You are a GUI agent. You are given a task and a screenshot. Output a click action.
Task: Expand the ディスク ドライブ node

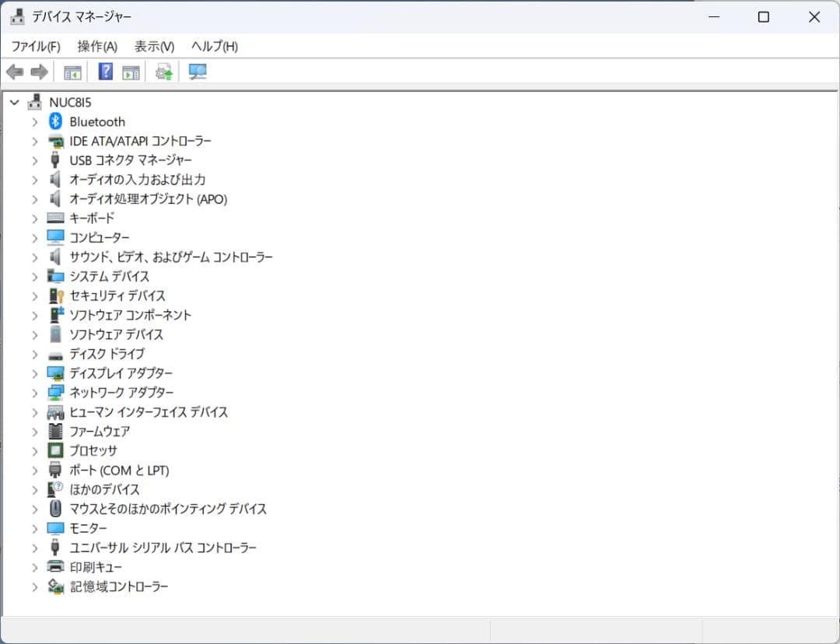coord(34,354)
